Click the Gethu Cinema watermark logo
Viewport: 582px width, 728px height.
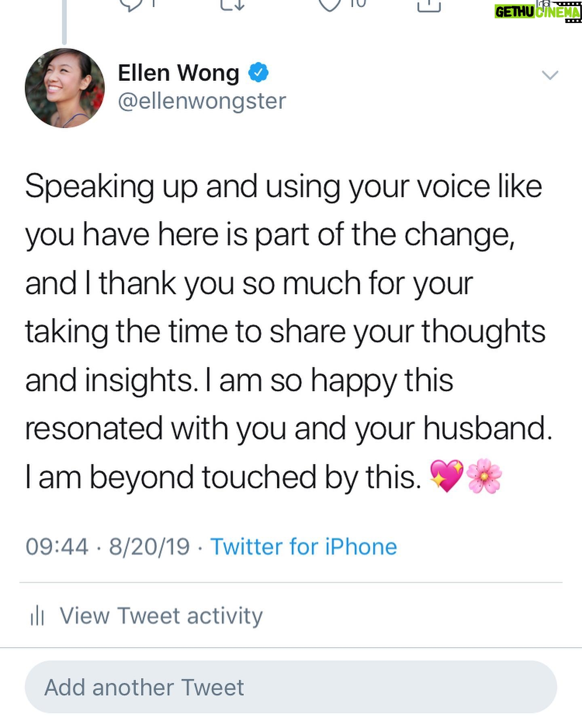(538, 11)
